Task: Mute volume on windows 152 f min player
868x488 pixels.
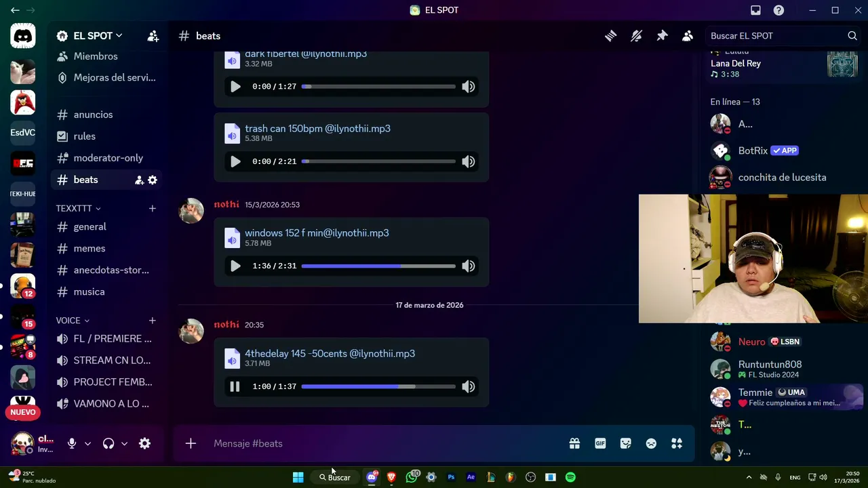Action: coord(469,266)
